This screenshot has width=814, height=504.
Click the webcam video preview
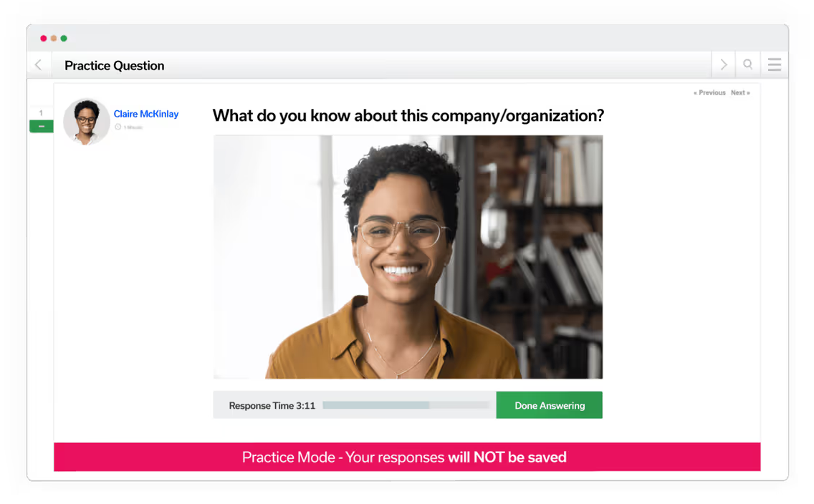point(408,257)
